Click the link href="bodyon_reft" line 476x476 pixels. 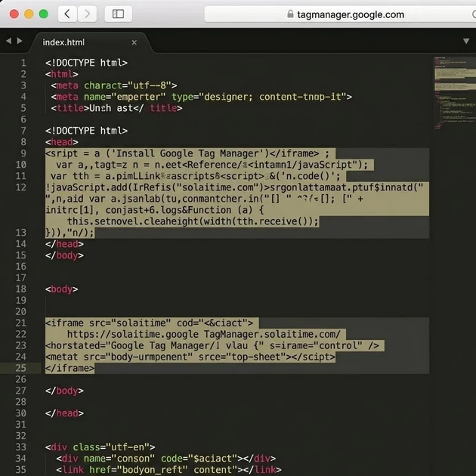point(168,470)
